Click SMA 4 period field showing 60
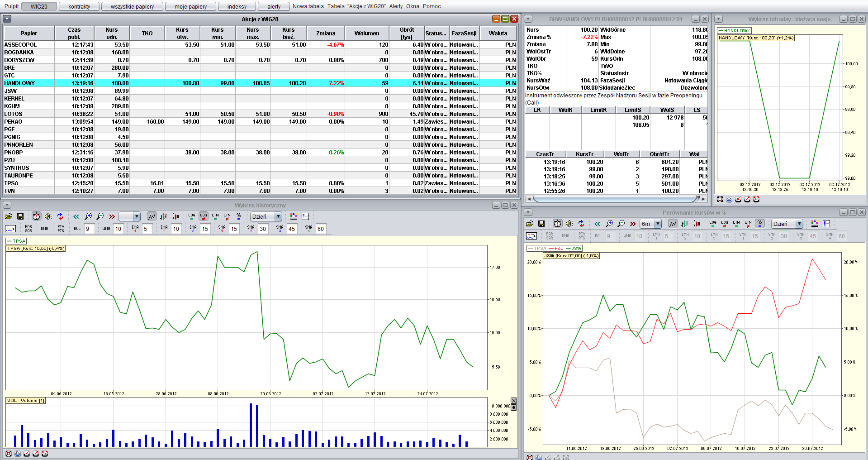The width and height of the screenshot is (868, 460). [x=321, y=229]
